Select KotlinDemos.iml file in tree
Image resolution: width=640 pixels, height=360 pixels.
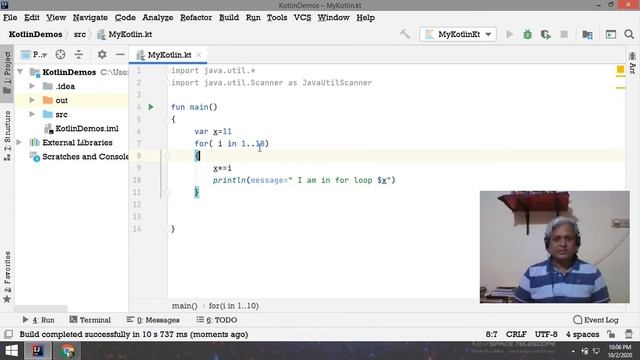(82, 129)
